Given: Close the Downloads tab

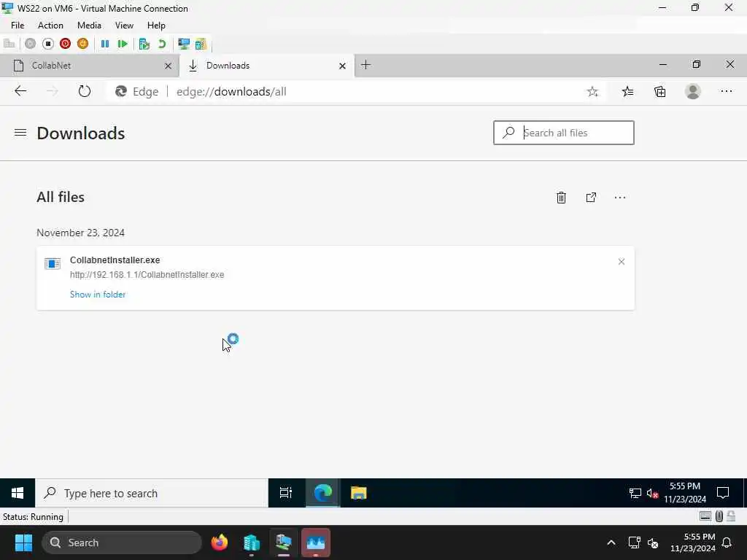Looking at the screenshot, I should point(342,66).
